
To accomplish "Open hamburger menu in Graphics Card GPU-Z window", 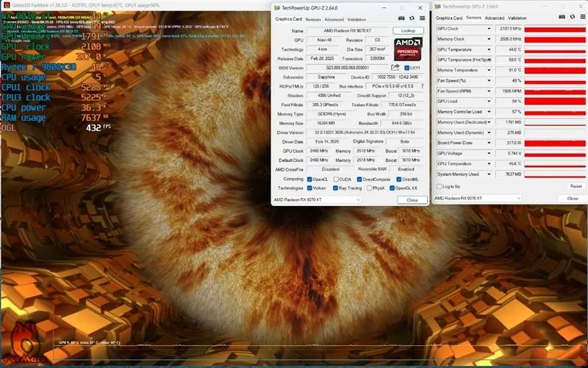I will click(x=422, y=18).
